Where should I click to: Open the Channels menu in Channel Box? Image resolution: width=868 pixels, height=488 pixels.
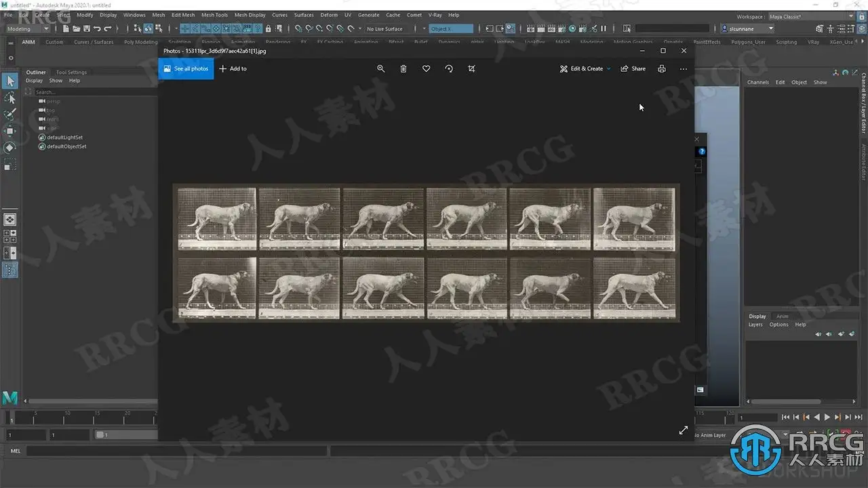click(758, 83)
